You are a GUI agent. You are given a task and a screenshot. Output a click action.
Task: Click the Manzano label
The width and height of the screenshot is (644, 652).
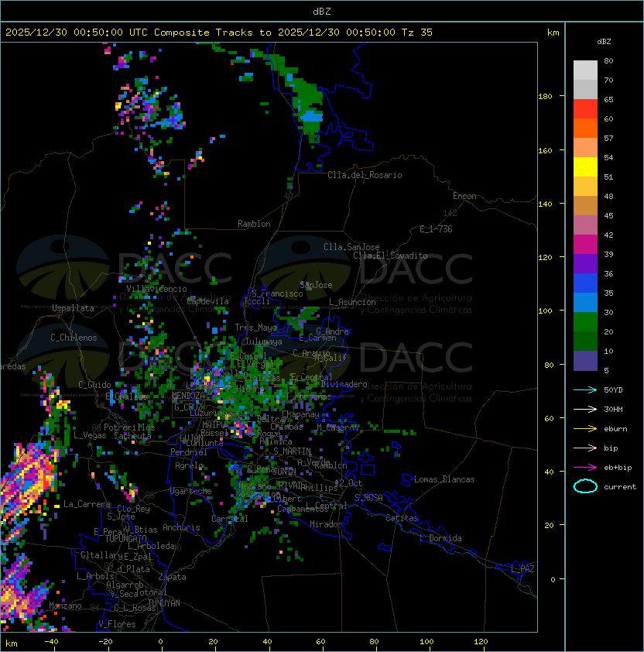pyautogui.click(x=65, y=606)
